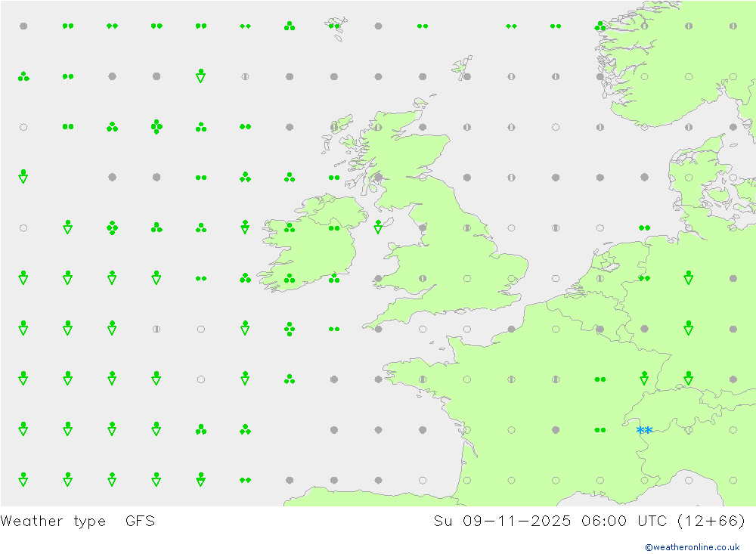Select the triple rain dots on Norway's west coast
The image size is (756, 554).
(x=600, y=26)
